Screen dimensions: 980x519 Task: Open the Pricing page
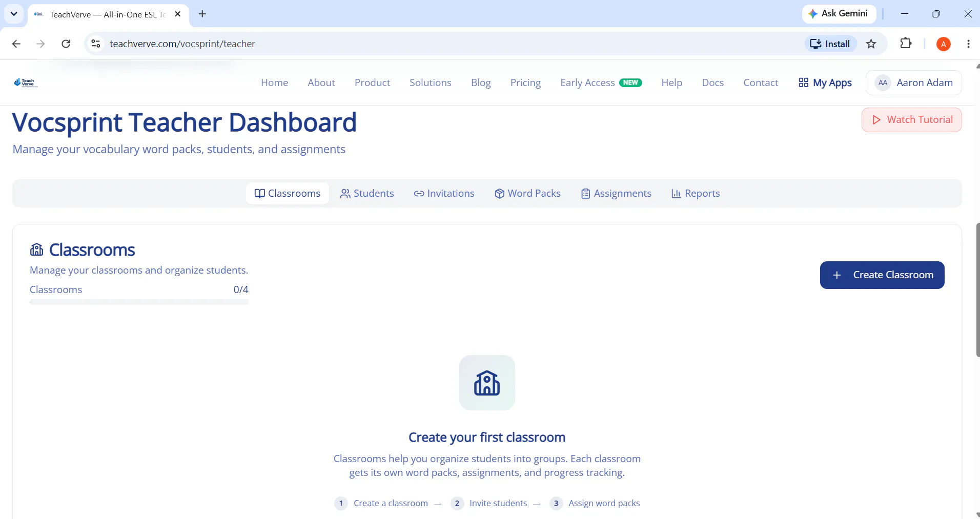coord(525,82)
